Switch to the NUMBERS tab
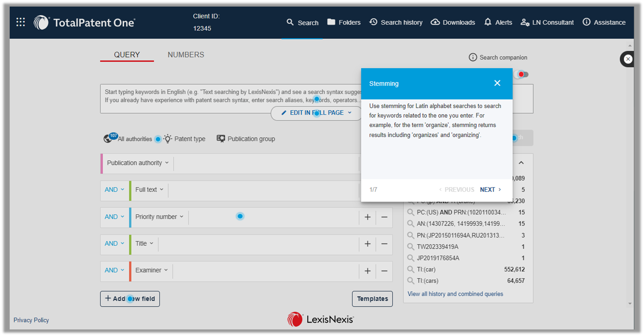The height and width of the screenshot is (336, 644). click(x=186, y=54)
